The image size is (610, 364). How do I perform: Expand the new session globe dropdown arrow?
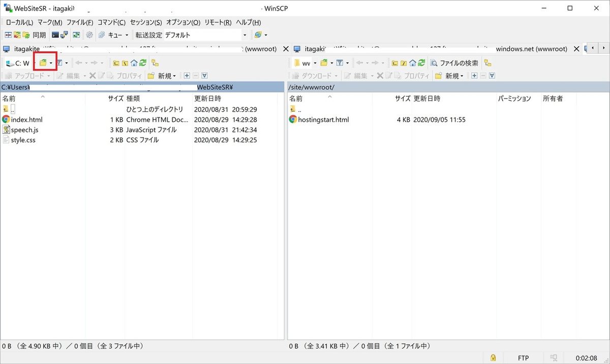tap(266, 35)
